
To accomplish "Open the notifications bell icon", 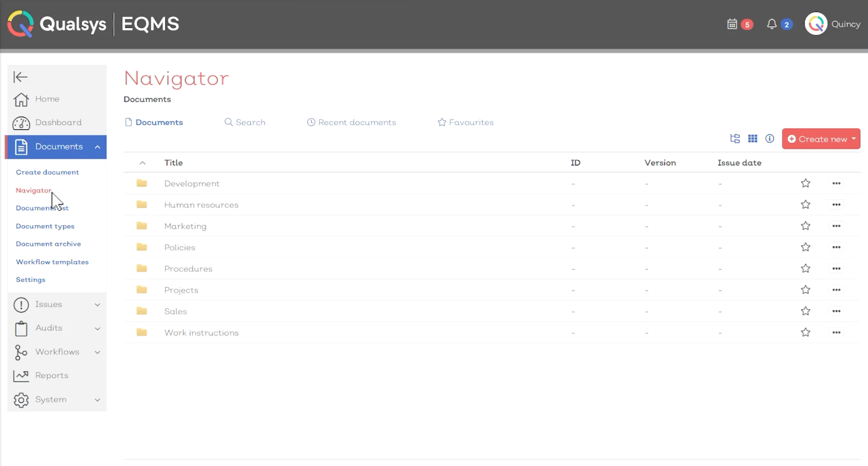I will coord(771,24).
